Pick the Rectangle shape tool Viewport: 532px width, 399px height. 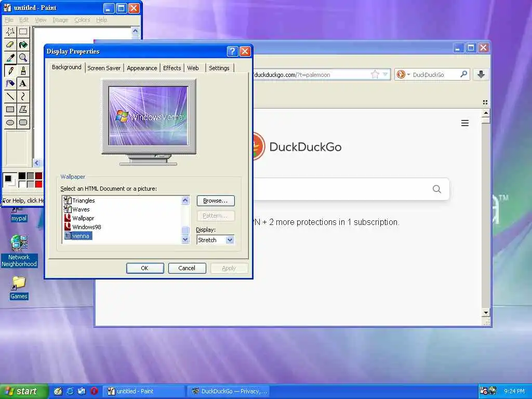click(x=10, y=109)
